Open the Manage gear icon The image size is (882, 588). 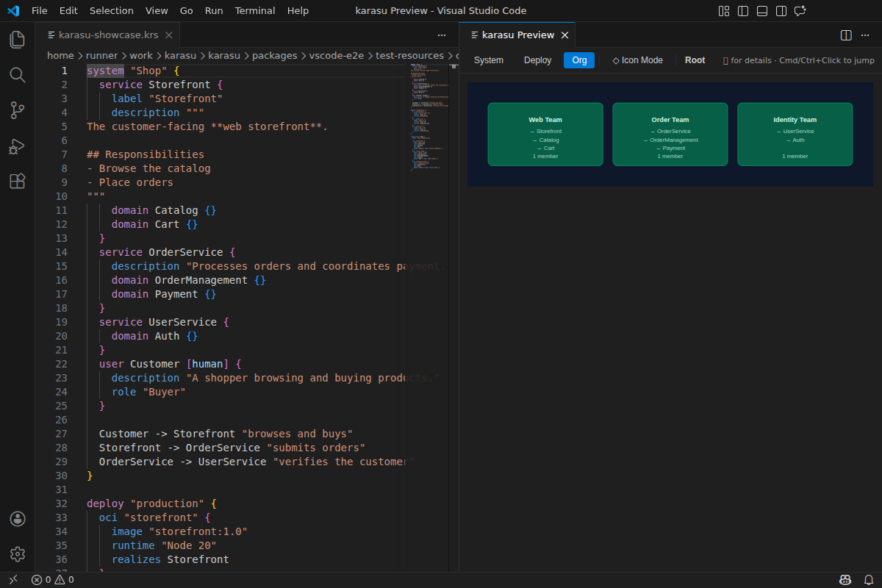(x=18, y=554)
